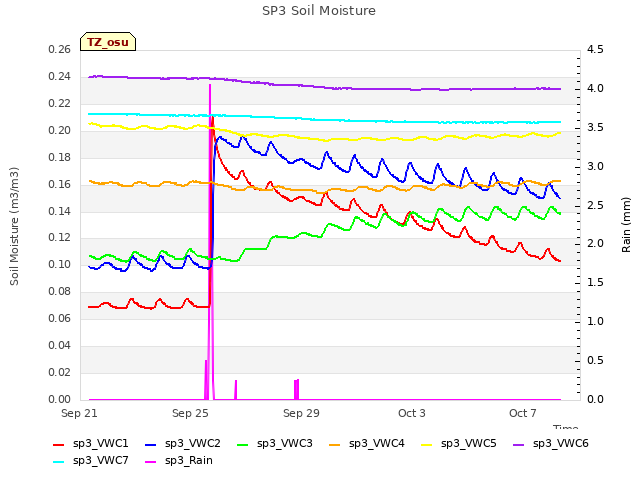This screenshot has height=480, width=640.
Task: Click the Rain (mm) axis title
Action: coord(626,225)
